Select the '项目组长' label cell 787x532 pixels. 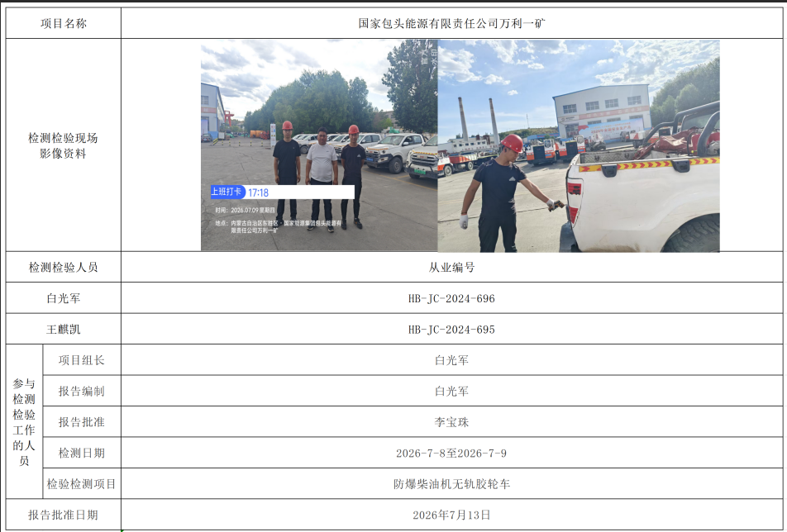tap(82, 360)
